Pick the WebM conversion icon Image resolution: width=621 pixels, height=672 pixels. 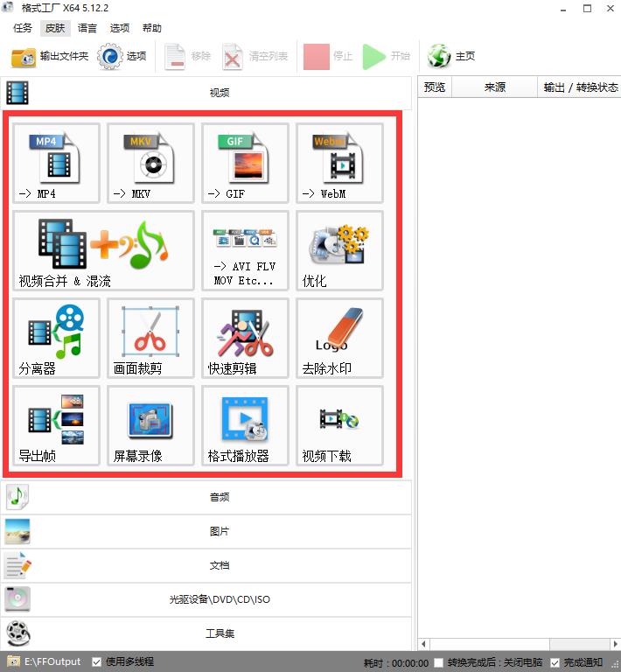click(x=339, y=164)
